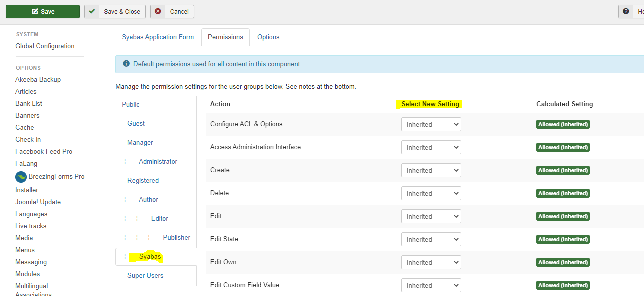
Task: Switch to the Options tab
Action: pyautogui.click(x=268, y=37)
